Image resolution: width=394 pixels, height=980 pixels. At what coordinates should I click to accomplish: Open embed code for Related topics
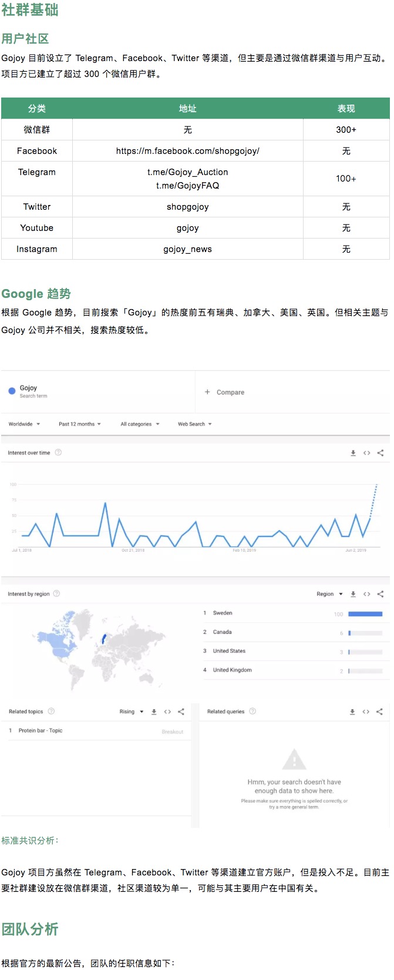[x=167, y=711]
